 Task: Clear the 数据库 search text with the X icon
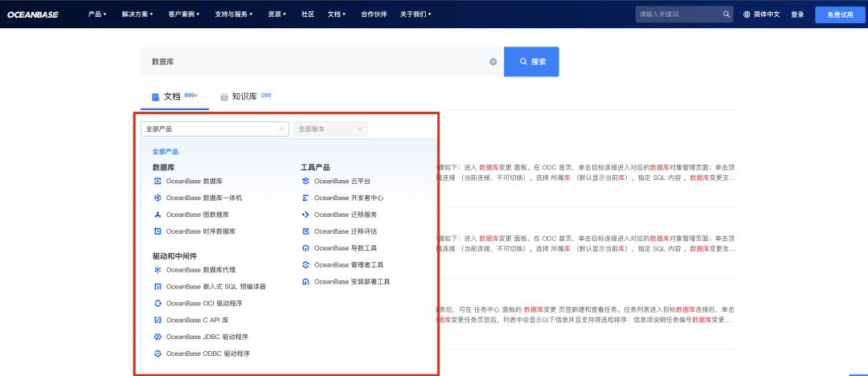(x=493, y=62)
